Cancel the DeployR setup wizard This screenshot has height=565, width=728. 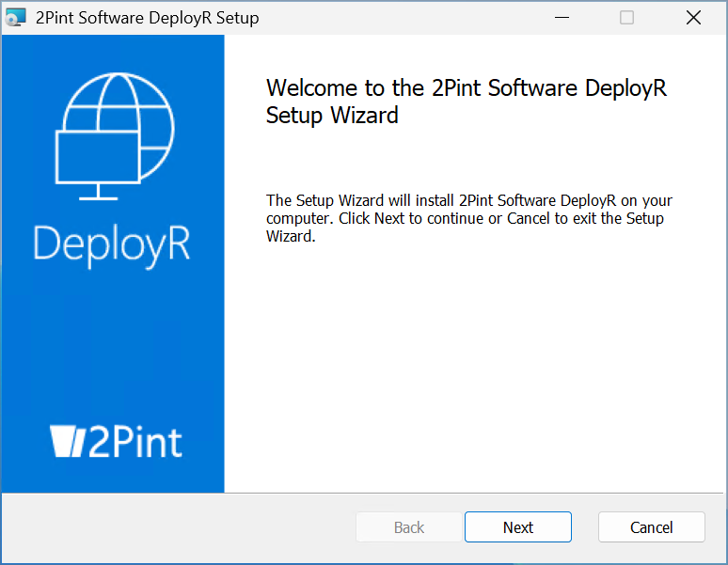(651, 527)
